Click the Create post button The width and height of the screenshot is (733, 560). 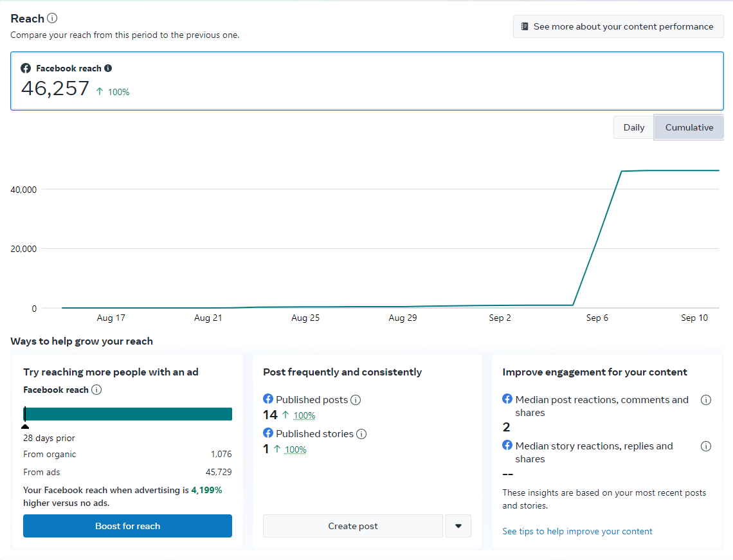pos(353,526)
